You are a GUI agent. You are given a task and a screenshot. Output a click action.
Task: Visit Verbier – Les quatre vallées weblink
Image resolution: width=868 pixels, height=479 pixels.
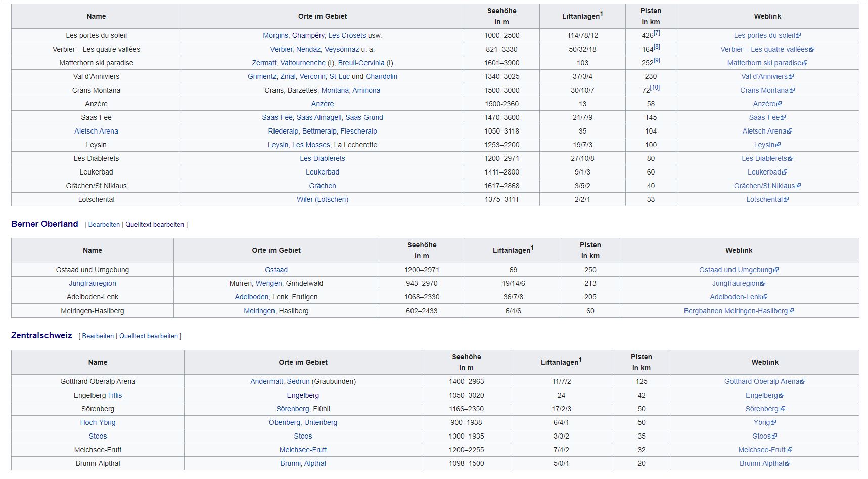[x=767, y=49]
